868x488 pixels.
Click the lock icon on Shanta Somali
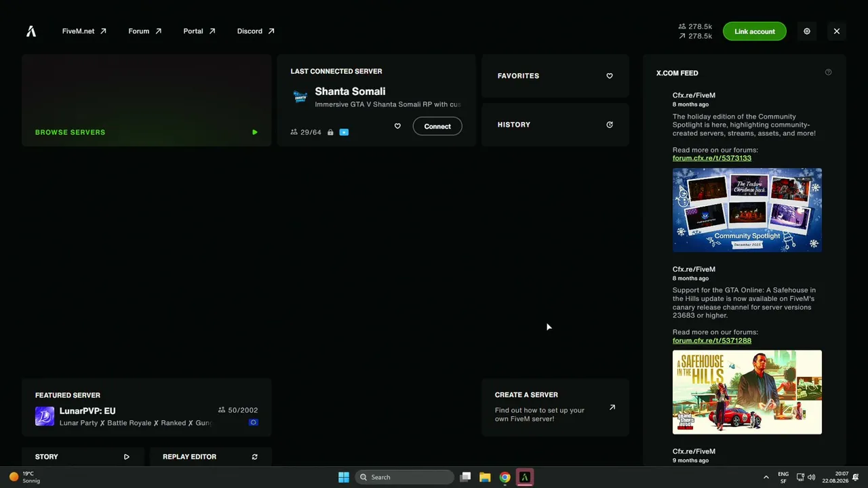tap(330, 132)
